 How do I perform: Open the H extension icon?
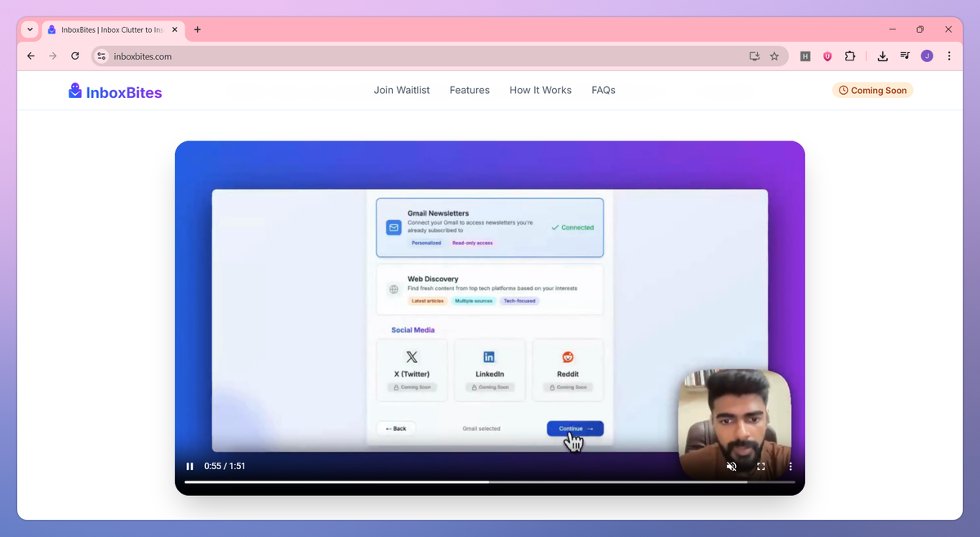(805, 56)
